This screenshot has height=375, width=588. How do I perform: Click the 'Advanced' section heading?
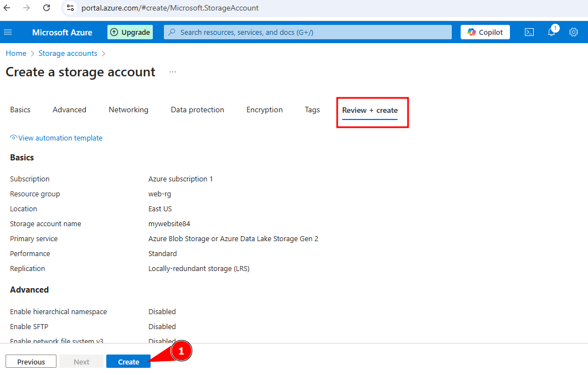tap(29, 290)
